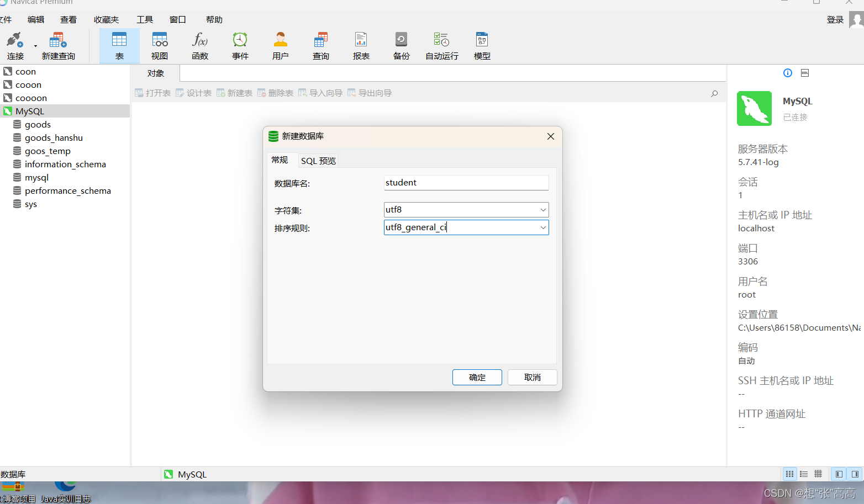Select the information_schema database
864x504 pixels.
65,164
